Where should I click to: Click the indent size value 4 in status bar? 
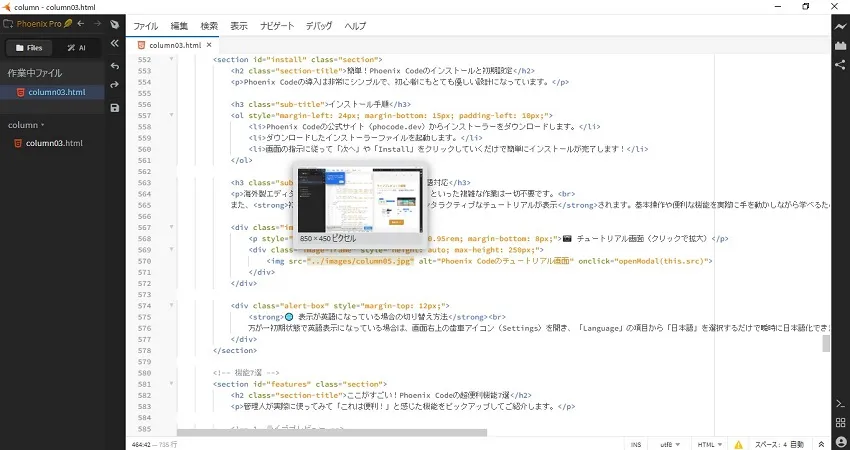click(x=784, y=445)
